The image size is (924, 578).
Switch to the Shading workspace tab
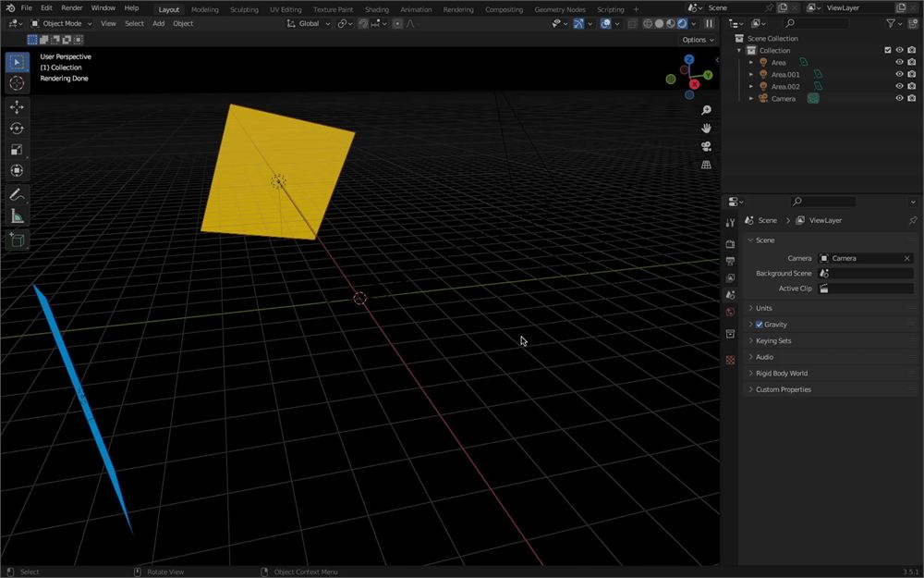click(377, 9)
